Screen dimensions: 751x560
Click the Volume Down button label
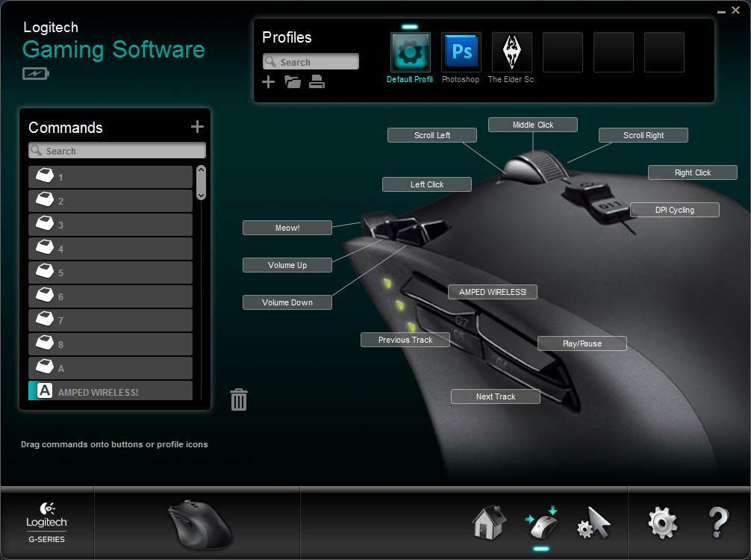(x=287, y=302)
